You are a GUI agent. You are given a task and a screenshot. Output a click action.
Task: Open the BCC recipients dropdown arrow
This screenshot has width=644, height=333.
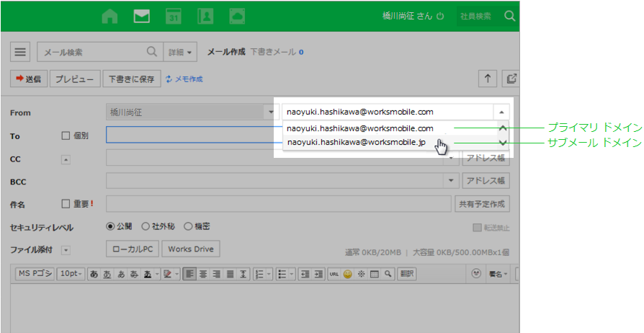451,180
